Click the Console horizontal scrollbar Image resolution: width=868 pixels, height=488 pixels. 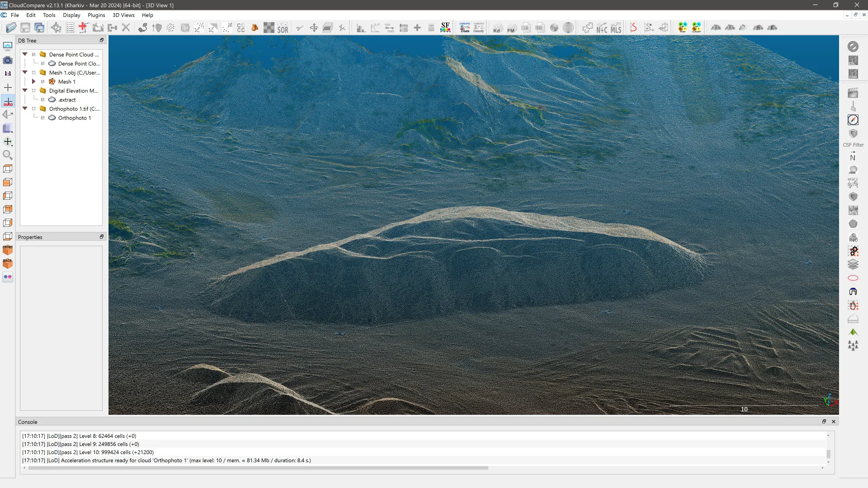[x=258, y=468]
